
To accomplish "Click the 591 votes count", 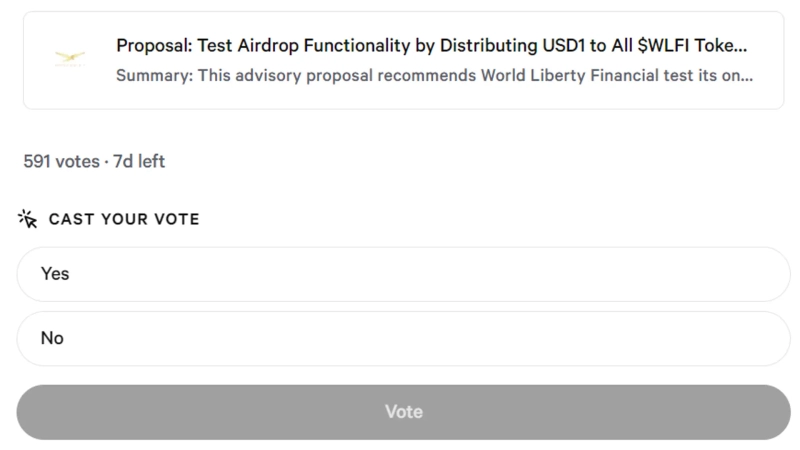I will pos(59,161).
